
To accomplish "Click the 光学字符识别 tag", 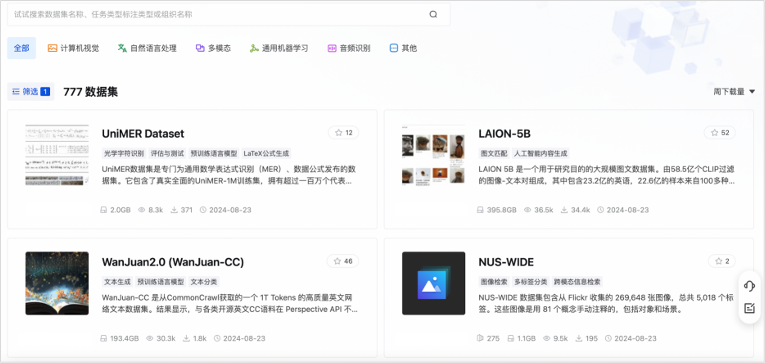I will pyautogui.click(x=124, y=153).
